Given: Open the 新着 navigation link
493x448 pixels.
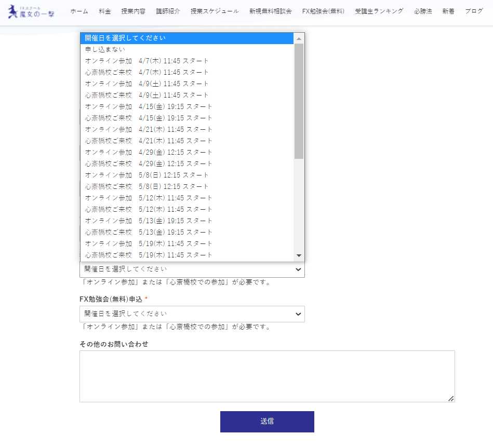Looking at the screenshot, I should (448, 11).
